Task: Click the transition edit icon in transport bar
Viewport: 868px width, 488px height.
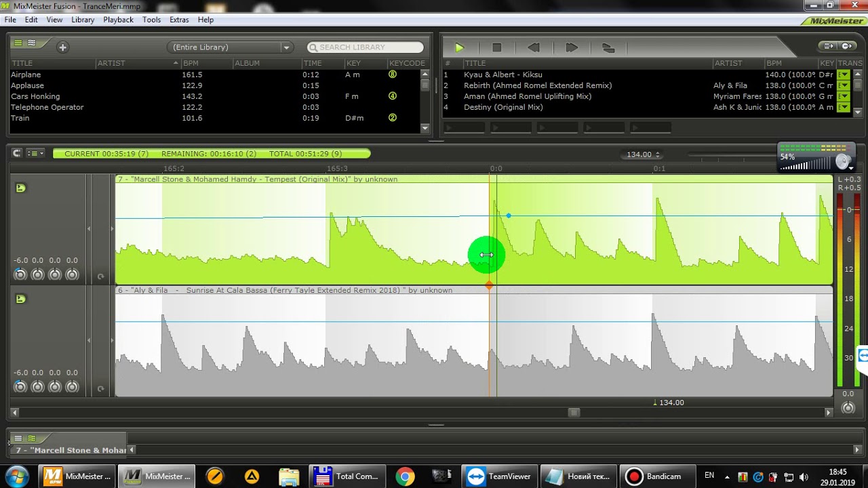Action: pos(608,47)
